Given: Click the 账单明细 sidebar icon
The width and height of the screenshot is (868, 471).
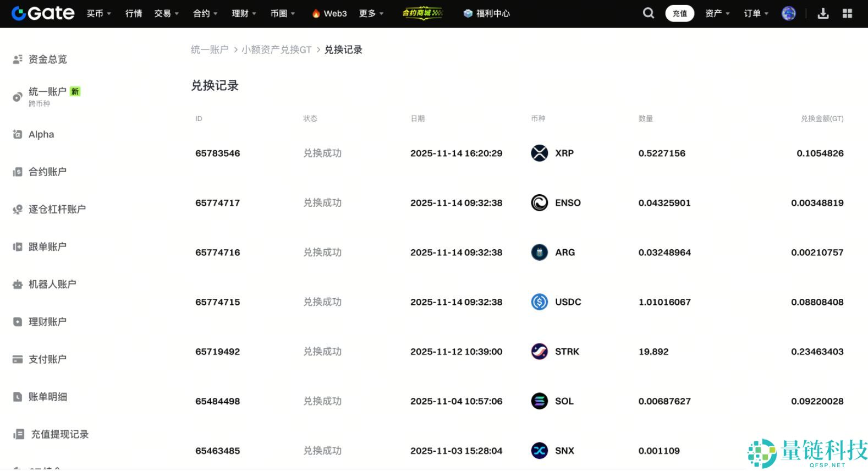Looking at the screenshot, I should (x=18, y=397).
